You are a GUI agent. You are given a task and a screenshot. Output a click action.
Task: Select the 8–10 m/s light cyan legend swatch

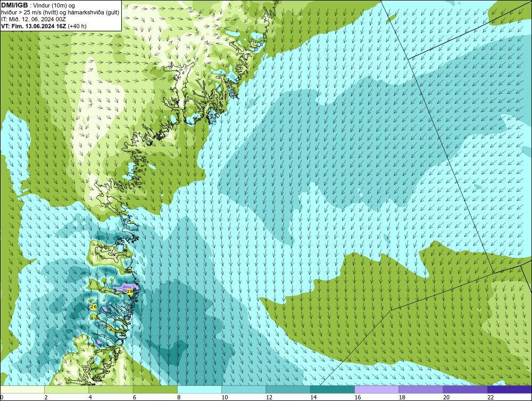tap(199, 389)
